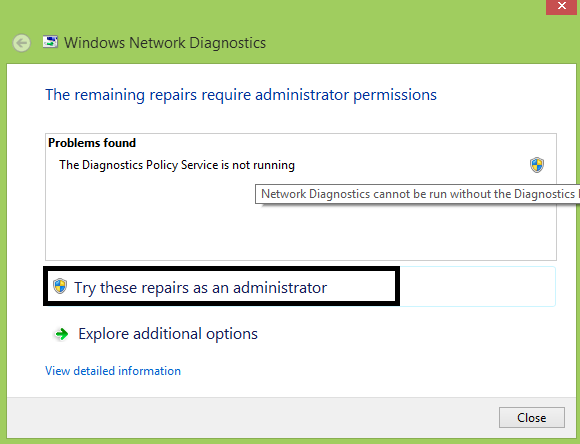Click the gray footer bar left of Close
The height and width of the screenshot is (444, 580).
tap(252, 417)
